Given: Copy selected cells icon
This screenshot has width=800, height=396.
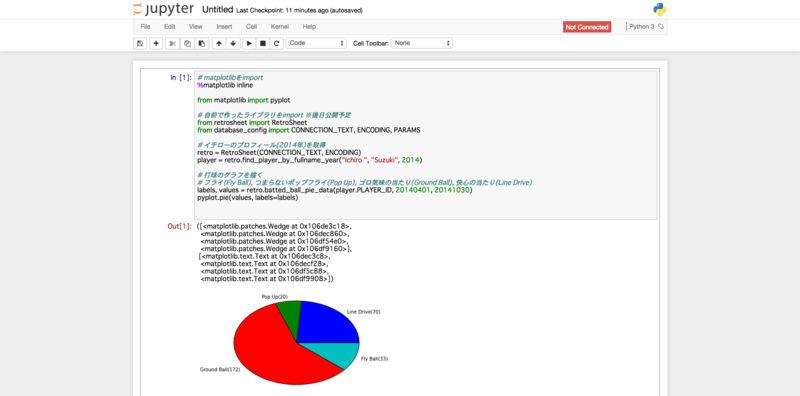Looking at the screenshot, I should pos(187,43).
